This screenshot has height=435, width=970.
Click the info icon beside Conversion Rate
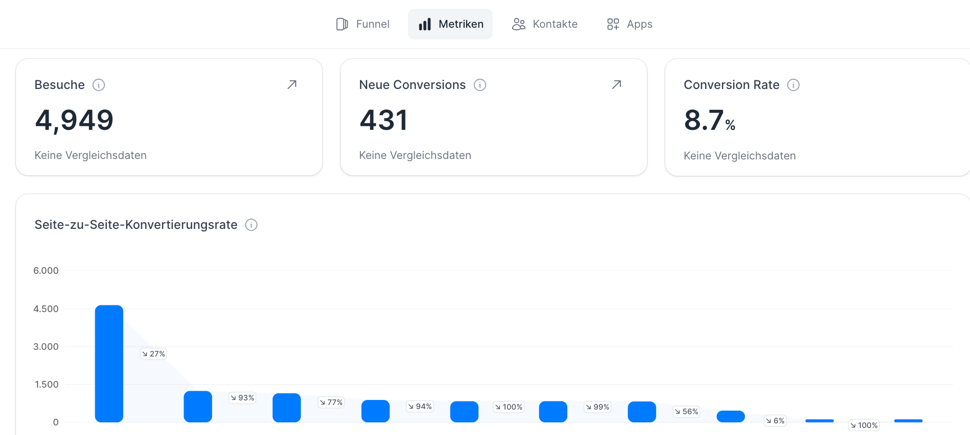pos(794,85)
